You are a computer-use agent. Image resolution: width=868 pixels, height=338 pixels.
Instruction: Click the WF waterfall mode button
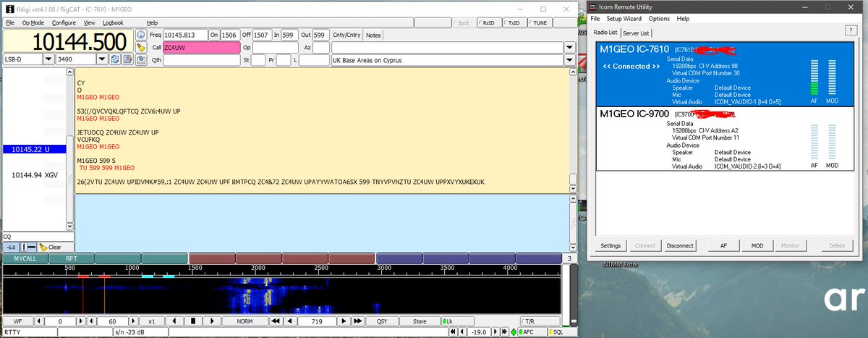click(17, 321)
